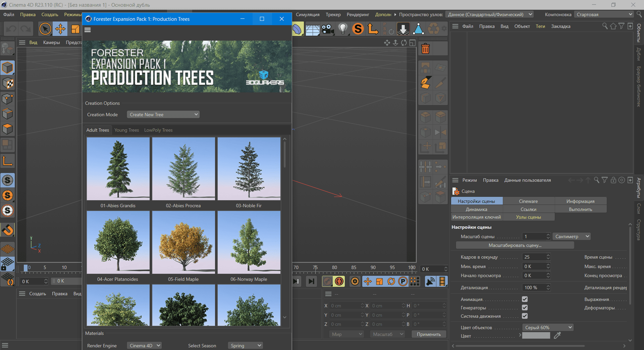Image resolution: width=644 pixels, height=350 pixels.
Task: Toggle timeline sound speaker icon
Action: tap(430, 281)
